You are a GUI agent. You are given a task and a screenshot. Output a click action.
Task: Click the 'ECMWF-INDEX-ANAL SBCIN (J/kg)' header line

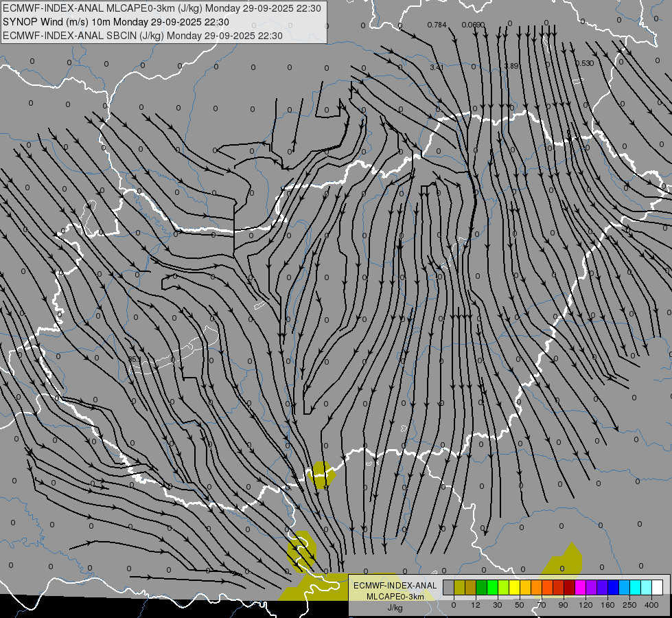click(143, 36)
